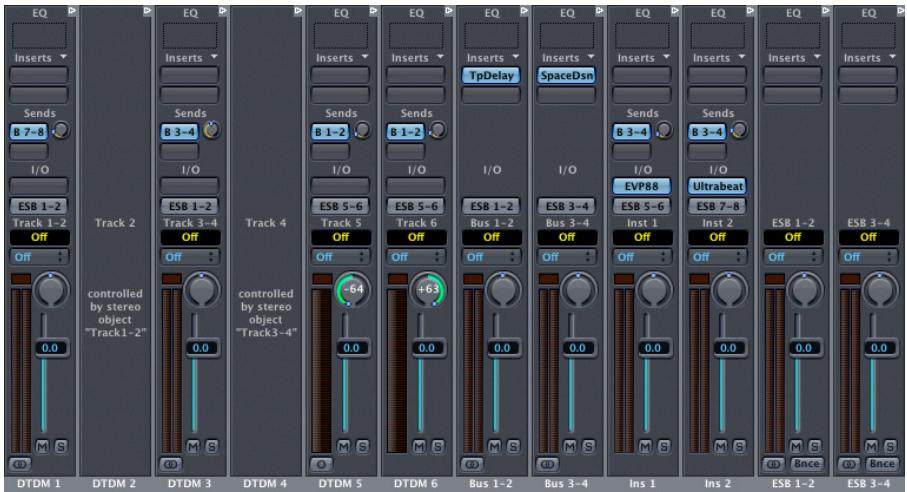Click the send level knob on Track 3-4
The image size is (907, 492).
pos(212,130)
